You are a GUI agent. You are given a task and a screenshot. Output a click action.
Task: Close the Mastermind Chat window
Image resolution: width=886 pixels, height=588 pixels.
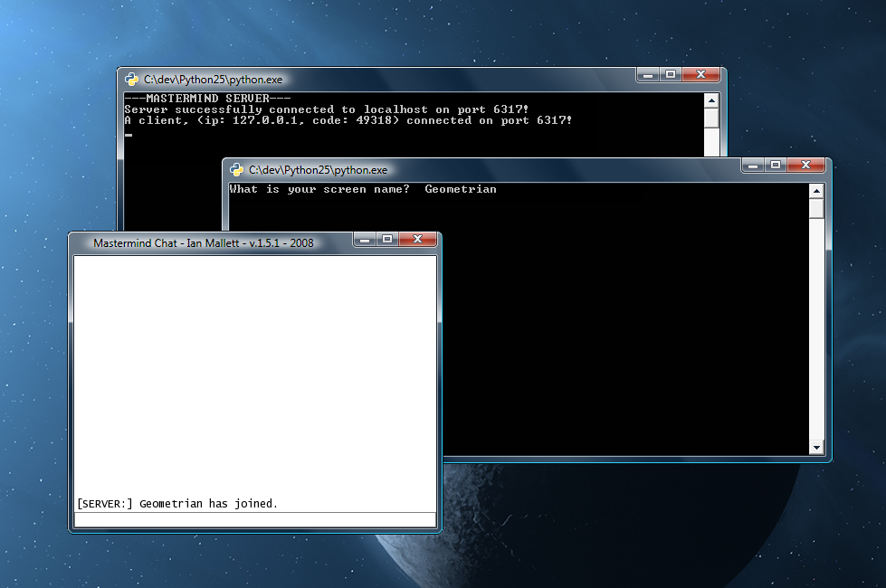click(417, 240)
